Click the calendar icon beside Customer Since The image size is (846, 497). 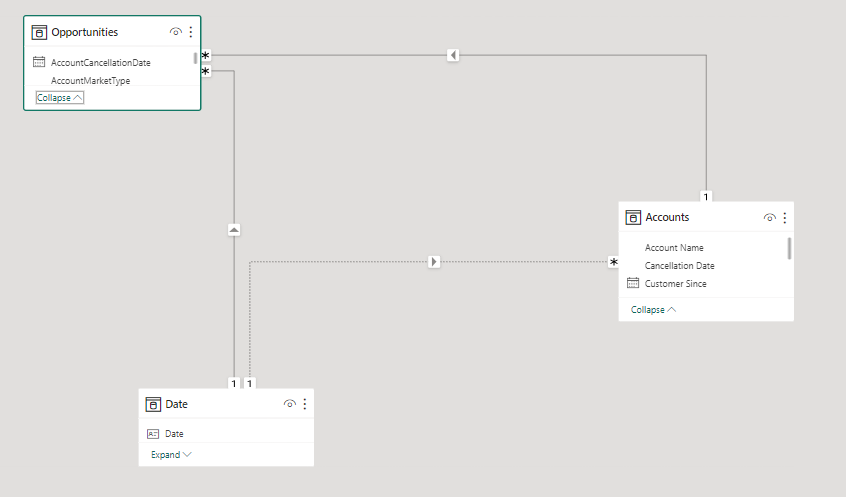633,283
